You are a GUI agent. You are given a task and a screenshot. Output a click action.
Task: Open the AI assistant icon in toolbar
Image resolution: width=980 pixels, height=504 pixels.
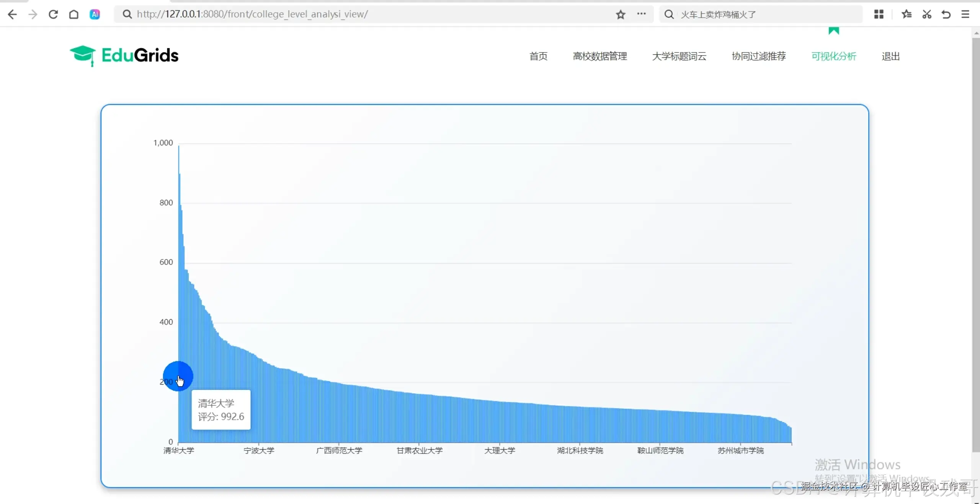coord(95,15)
